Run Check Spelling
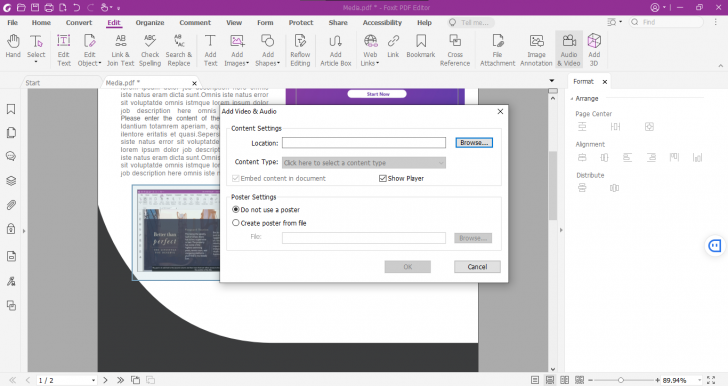Image resolution: width=728 pixels, height=386 pixels. 150,50
